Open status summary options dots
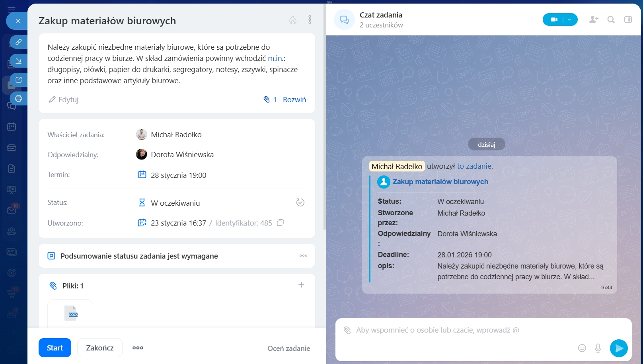This screenshot has width=643, height=364. [x=303, y=256]
